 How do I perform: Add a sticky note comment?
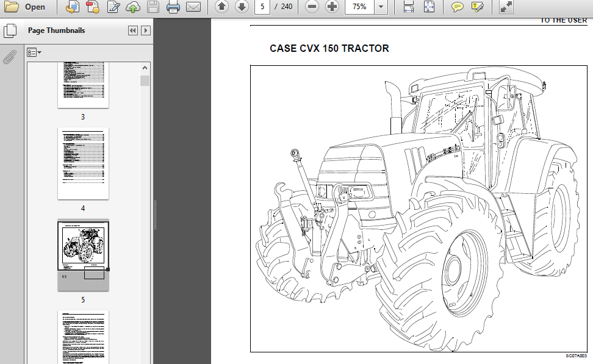[x=457, y=7]
